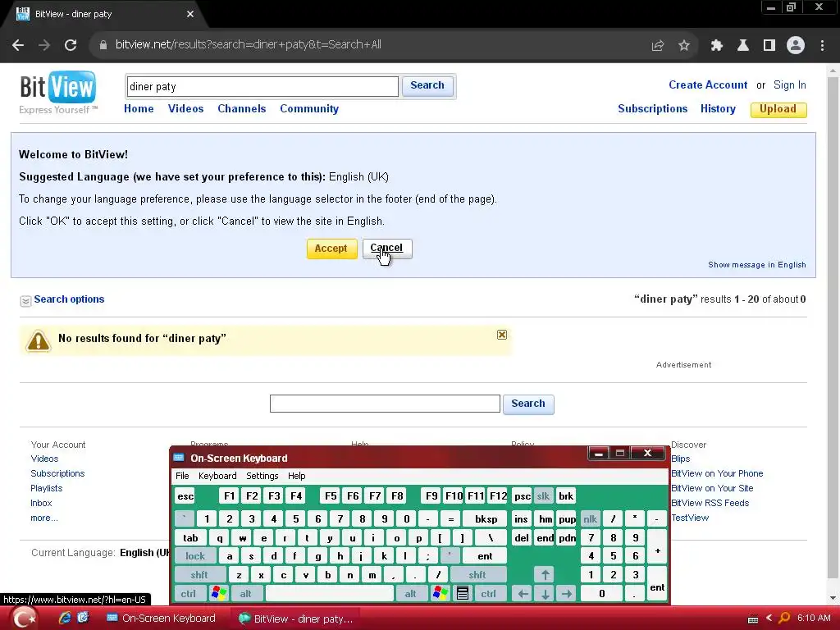The height and width of the screenshot is (630, 840).
Task: Click the up arrow key on keyboard
Action: [545, 575]
